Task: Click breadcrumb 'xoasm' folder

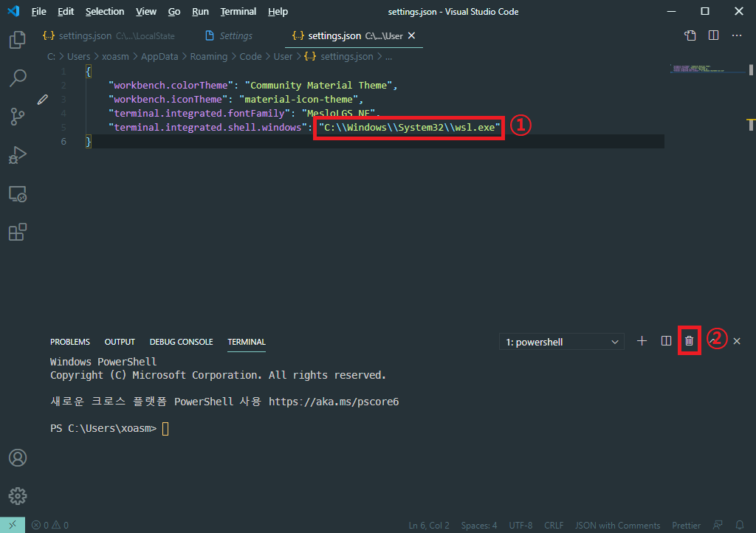Action: (x=115, y=56)
